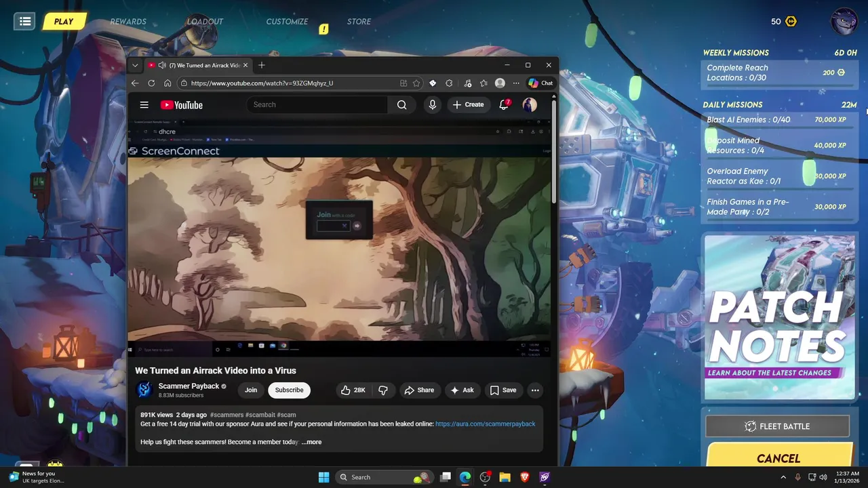The image size is (868, 488).
Task: Click the YouTube page vertical scrollbar
Action: (554, 152)
